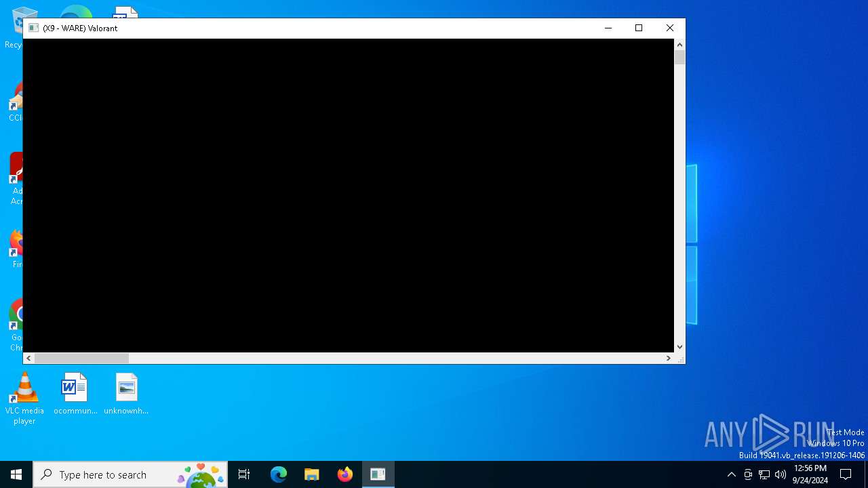Open the volume control tray icon
This screenshot has width=868, height=488.
click(x=781, y=474)
